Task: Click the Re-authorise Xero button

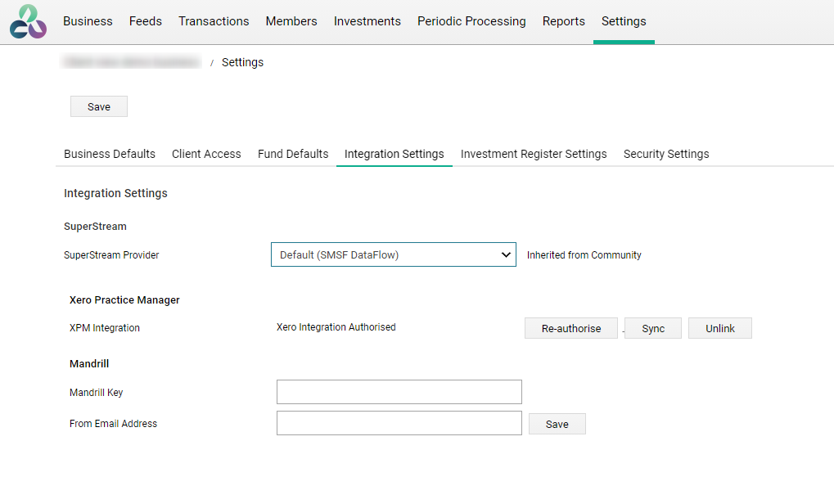Action: pos(571,328)
